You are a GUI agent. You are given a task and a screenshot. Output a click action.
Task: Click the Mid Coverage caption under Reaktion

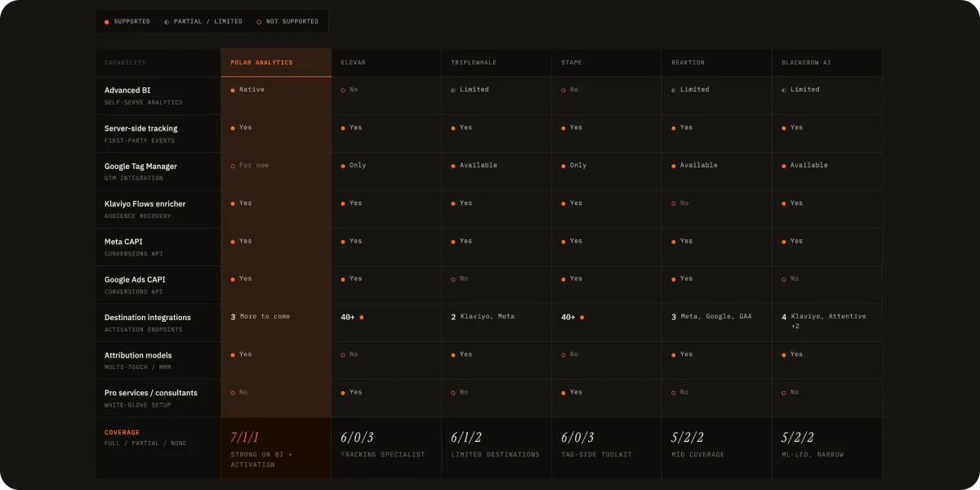point(697,455)
